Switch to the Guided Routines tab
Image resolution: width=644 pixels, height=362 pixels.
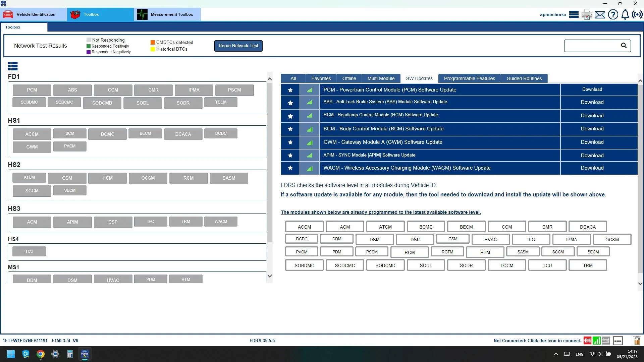[x=524, y=78]
